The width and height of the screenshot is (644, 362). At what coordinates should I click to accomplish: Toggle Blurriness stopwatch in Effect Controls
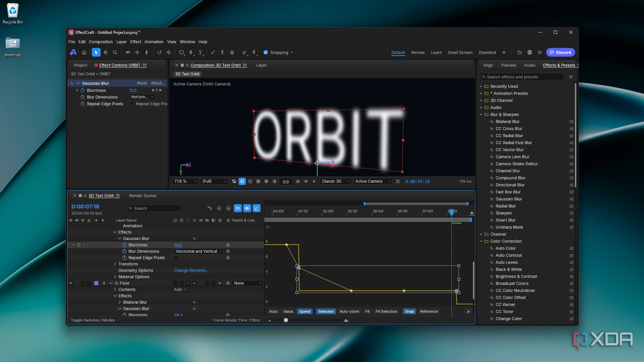(83, 90)
